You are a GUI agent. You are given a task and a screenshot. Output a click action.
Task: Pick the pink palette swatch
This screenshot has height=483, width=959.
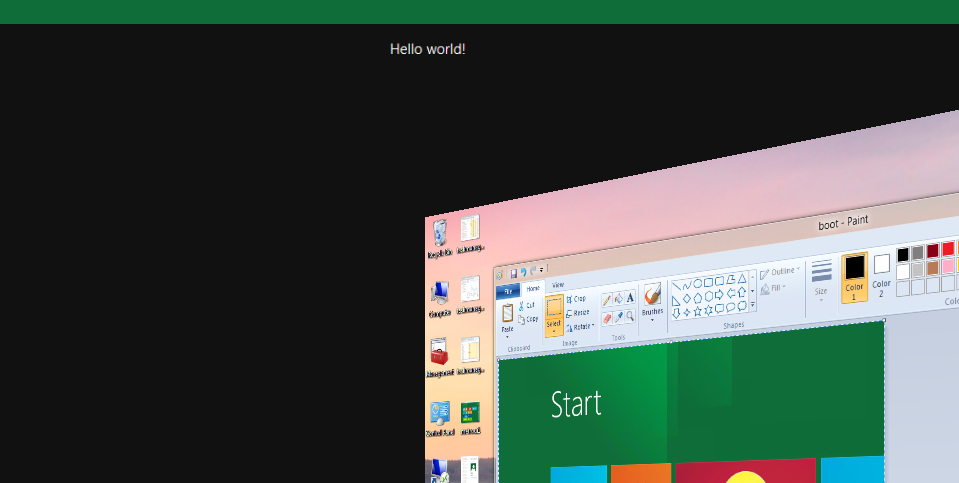pos(948,266)
